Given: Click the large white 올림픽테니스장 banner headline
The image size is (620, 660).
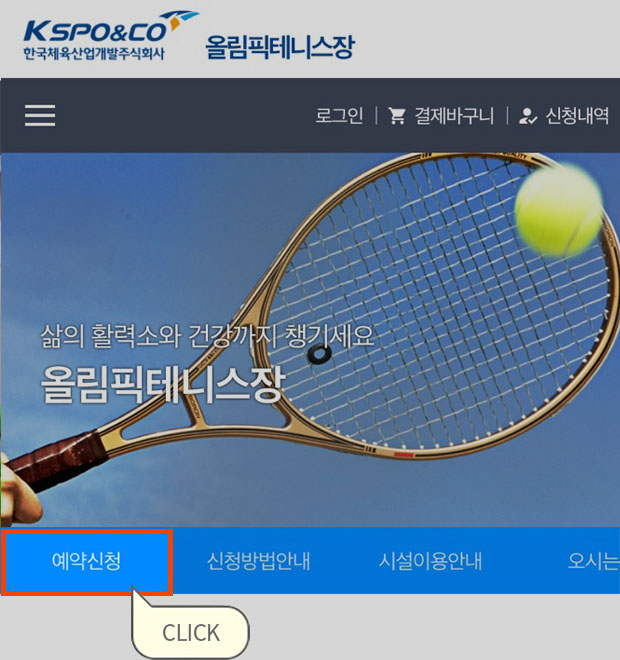Looking at the screenshot, I should coord(163,384).
